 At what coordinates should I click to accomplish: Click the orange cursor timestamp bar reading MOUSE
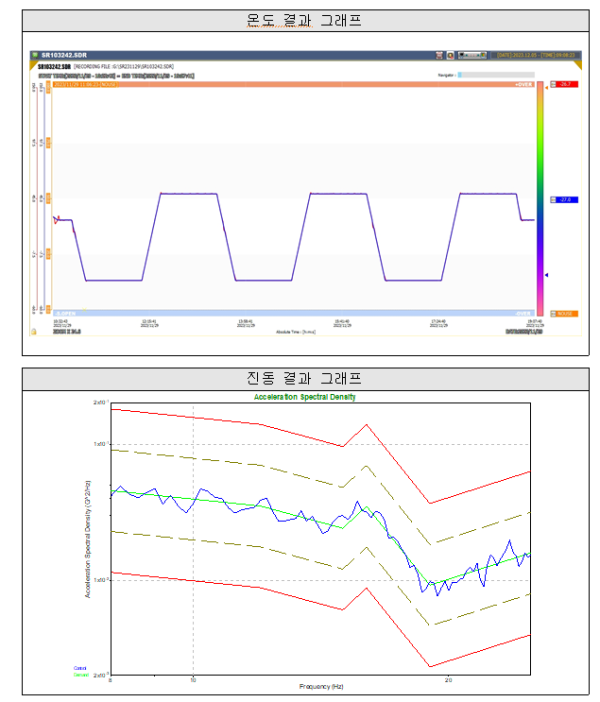(85, 84)
